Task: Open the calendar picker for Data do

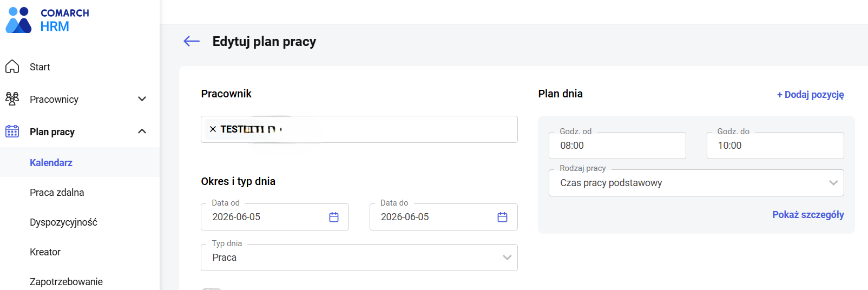Action: pyautogui.click(x=502, y=217)
